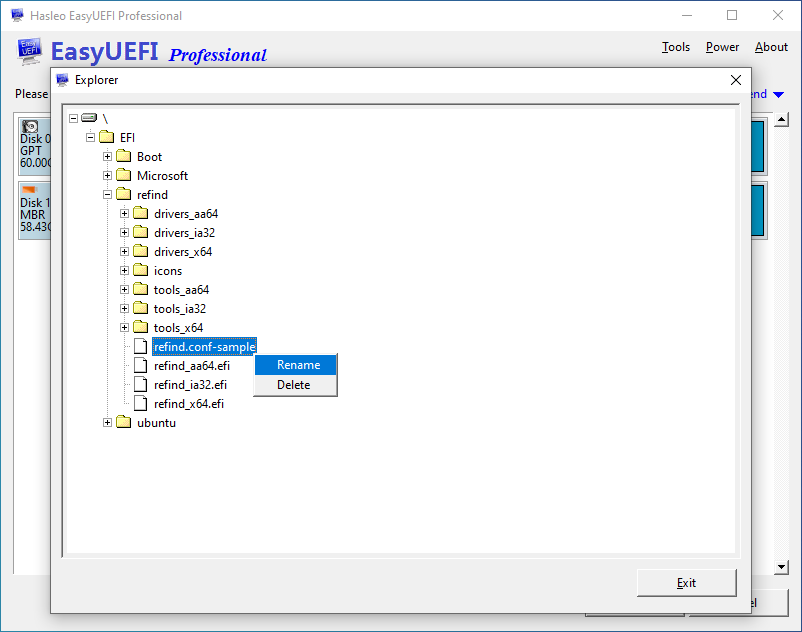Viewport: 802px width, 632px height.
Task: Click the scrollbar down arrow in main window
Action: tap(781, 567)
